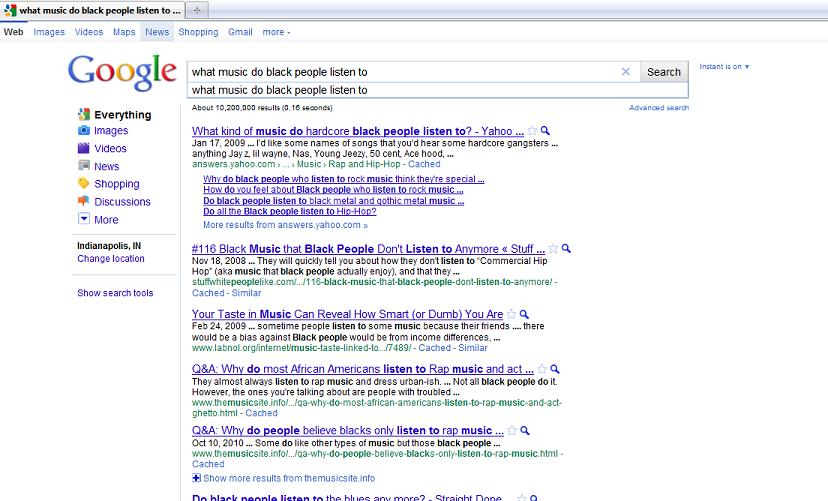The image size is (828, 501).
Task: Click the Images camera icon in sidebar
Action: point(84,131)
